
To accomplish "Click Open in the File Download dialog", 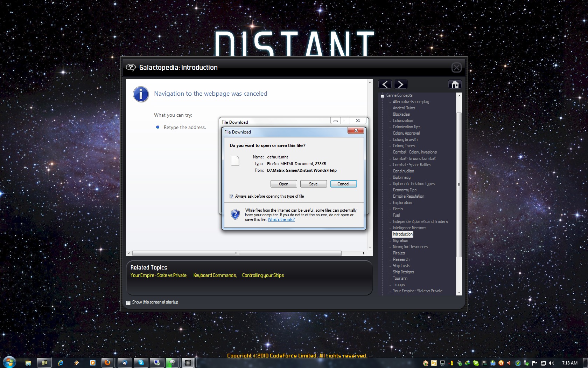I will pos(283,184).
